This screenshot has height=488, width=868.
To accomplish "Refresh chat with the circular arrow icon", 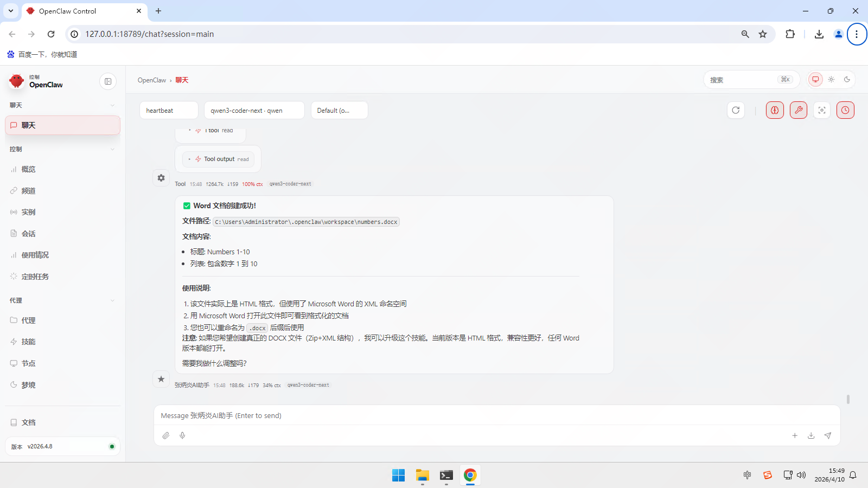I will pyautogui.click(x=736, y=110).
